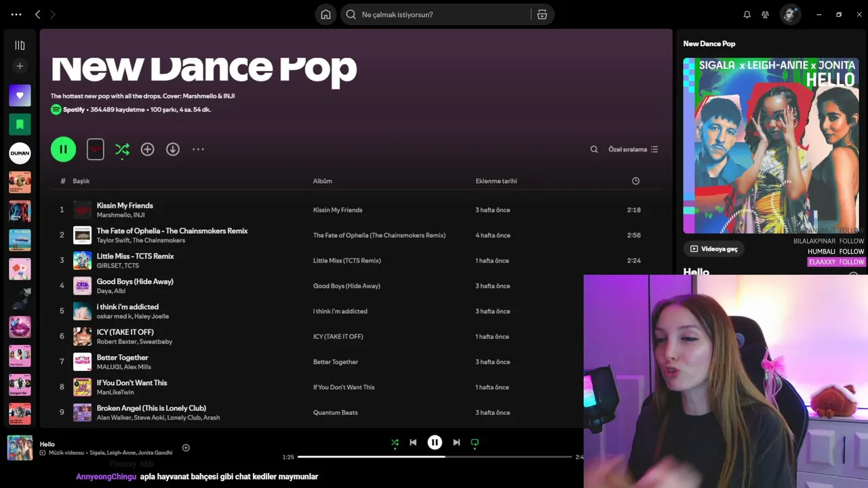Pause playback in bottom player bar
This screenshot has height=488, width=868.
click(435, 443)
